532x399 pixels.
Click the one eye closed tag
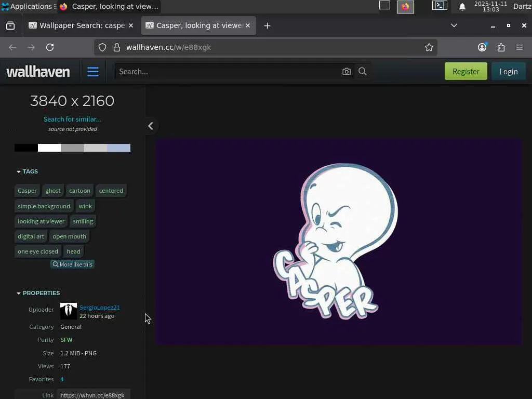click(37, 251)
